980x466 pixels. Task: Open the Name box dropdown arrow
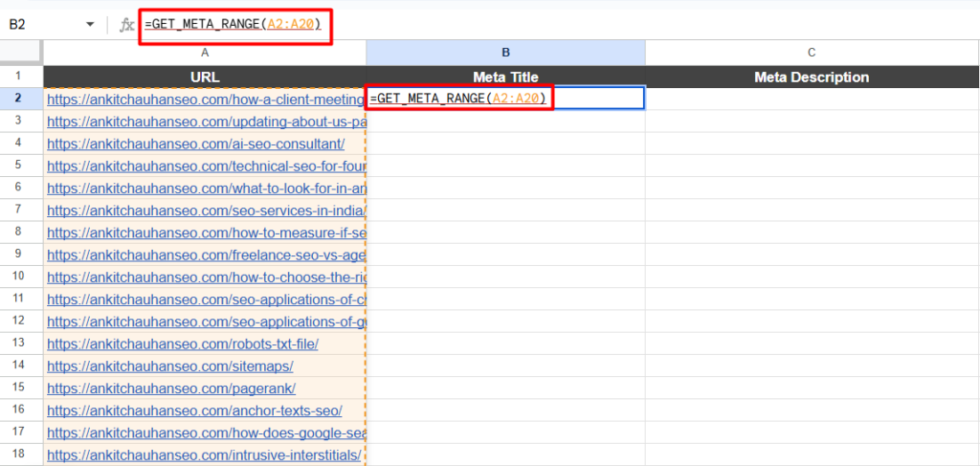pyautogui.click(x=90, y=24)
